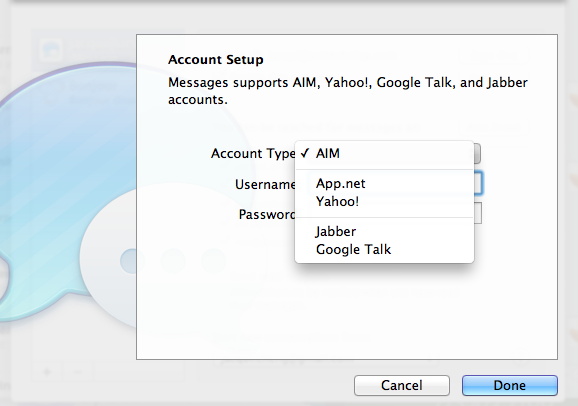Confirm account setup with Done
This screenshot has height=406, width=578.
510,385
